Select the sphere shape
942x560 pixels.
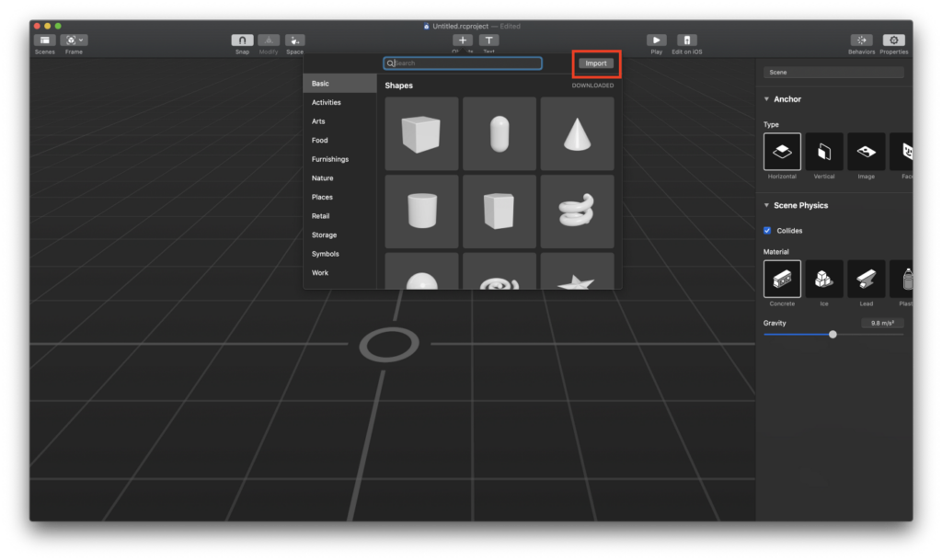(421, 271)
